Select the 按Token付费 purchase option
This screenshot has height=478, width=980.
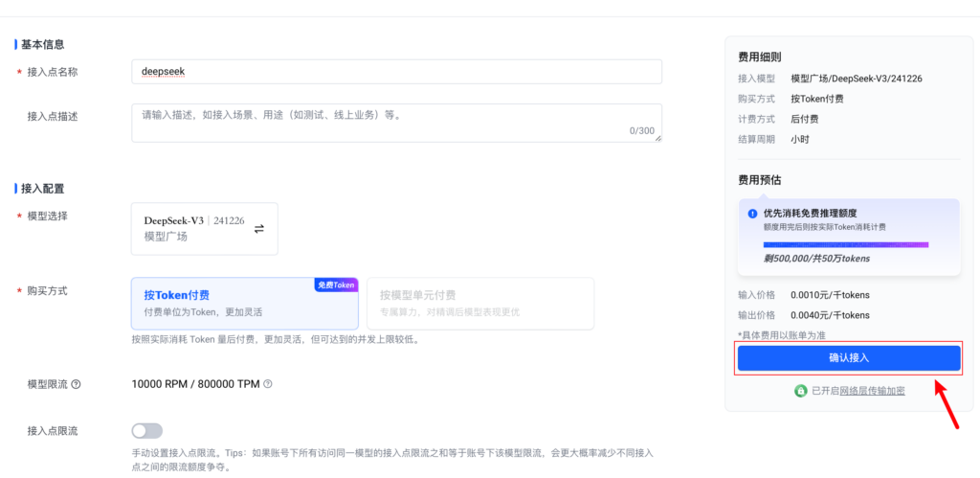click(244, 303)
